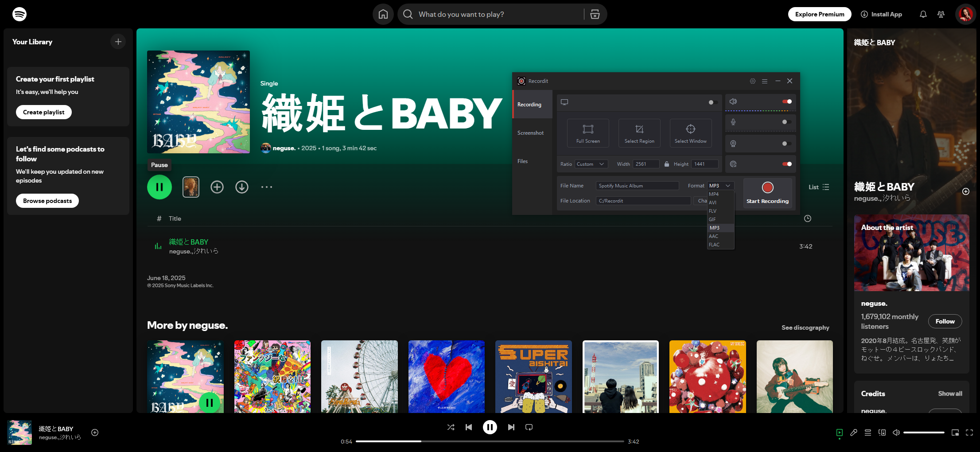
Task: Open the lyrics microphone icon in player bar
Action: 854,433
